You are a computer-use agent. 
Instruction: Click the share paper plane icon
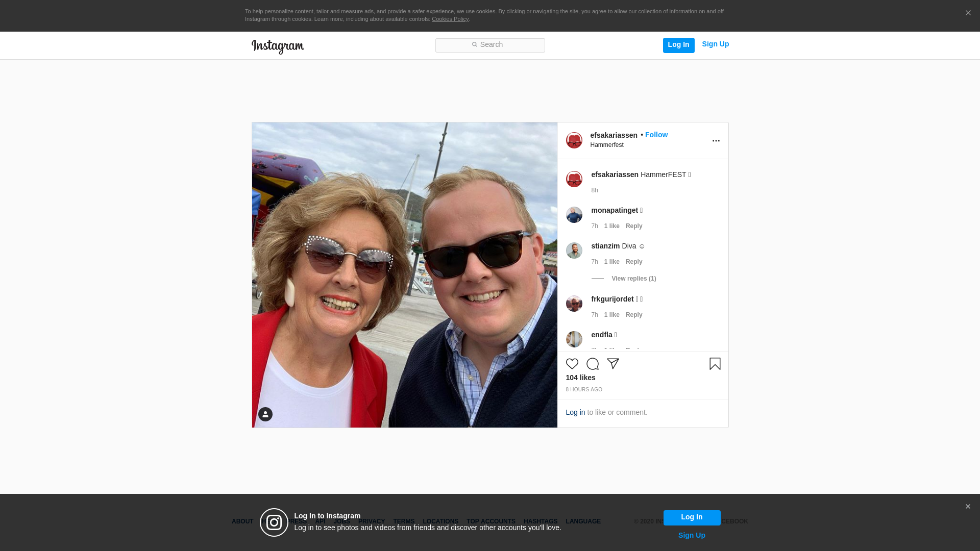coord(612,364)
